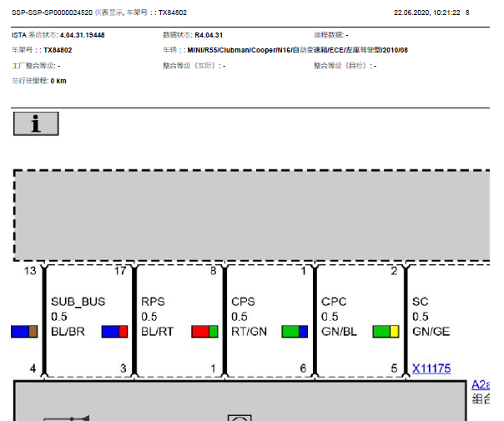The width and height of the screenshot is (504, 421).
Task: Click the green/blue GN/BL wire color swatch
Action: click(295, 332)
